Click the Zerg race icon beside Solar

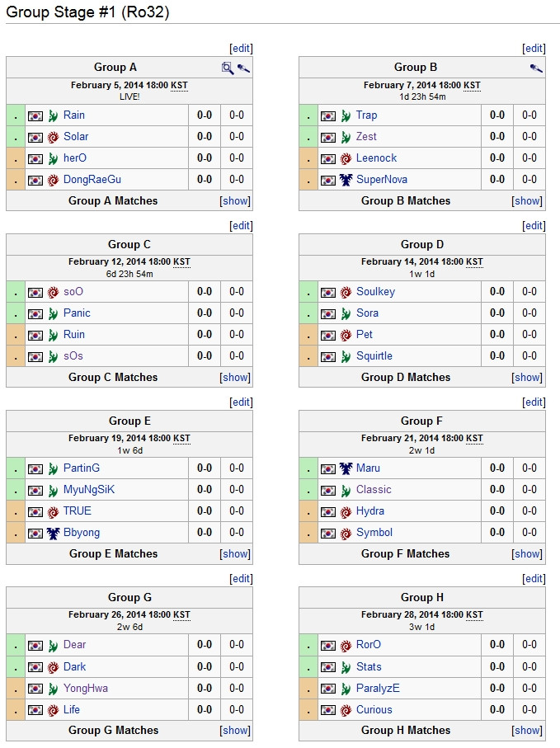(x=54, y=137)
